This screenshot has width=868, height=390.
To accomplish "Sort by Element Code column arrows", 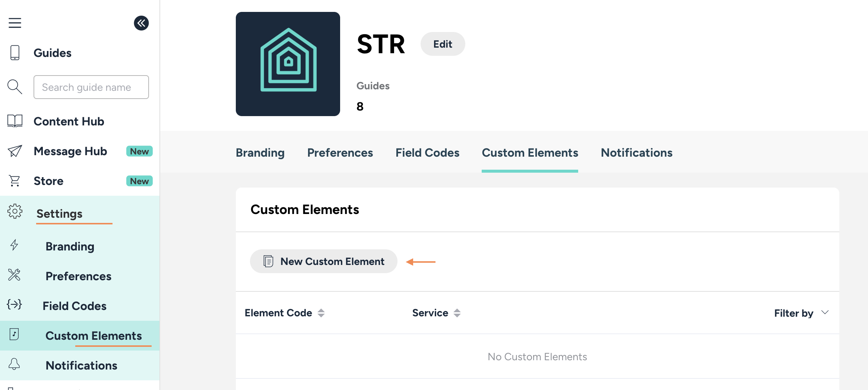I will [321, 313].
